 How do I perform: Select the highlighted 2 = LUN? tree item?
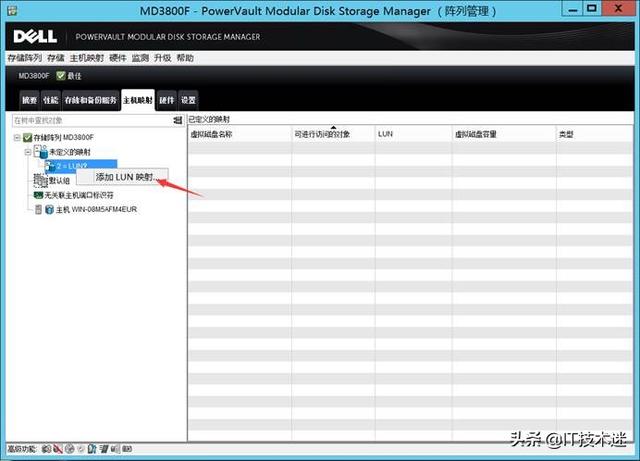point(81,165)
